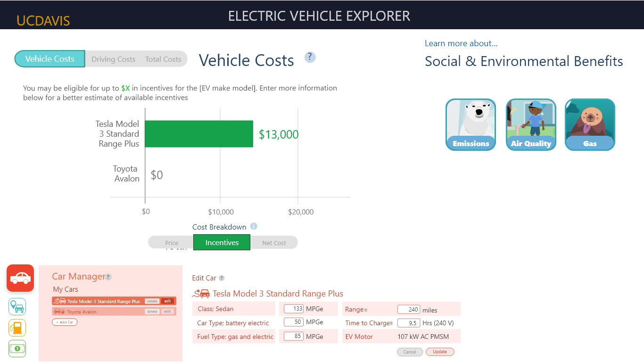Select the Incentives cost breakdown option
The height and width of the screenshot is (362, 644).
(x=222, y=243)
